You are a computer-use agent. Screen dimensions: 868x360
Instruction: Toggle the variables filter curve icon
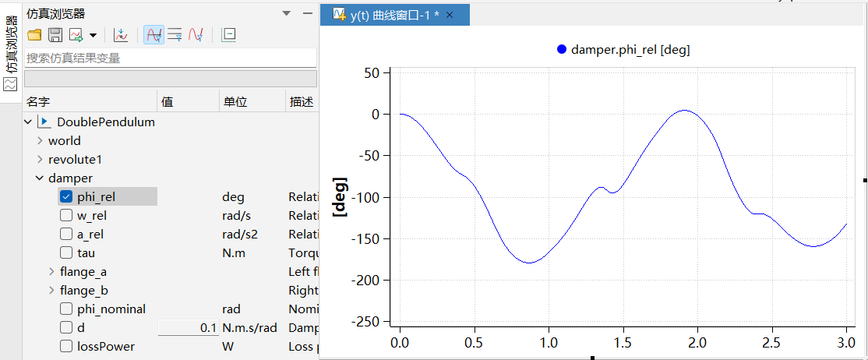pos(153,35)
